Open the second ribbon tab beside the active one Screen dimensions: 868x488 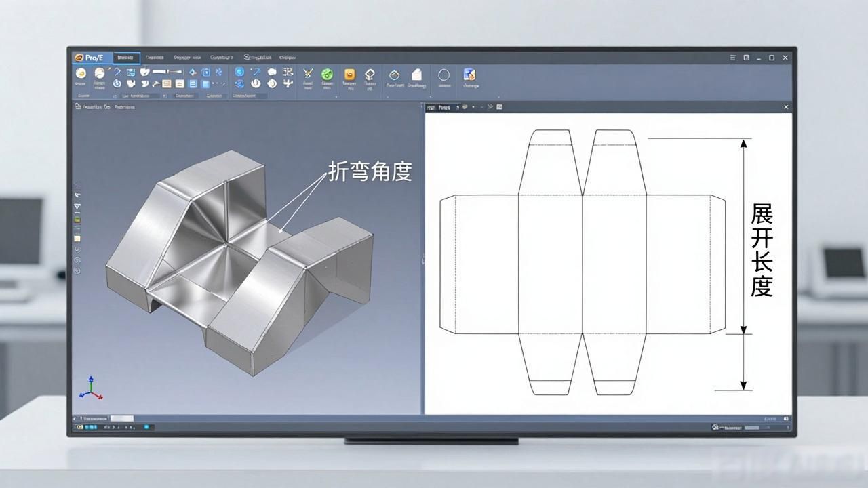155,58
